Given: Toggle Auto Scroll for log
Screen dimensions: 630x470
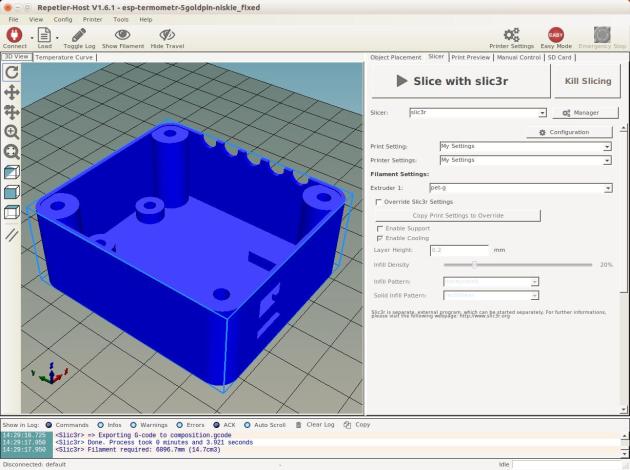Looking at the screenshot, I should (247, 425).
